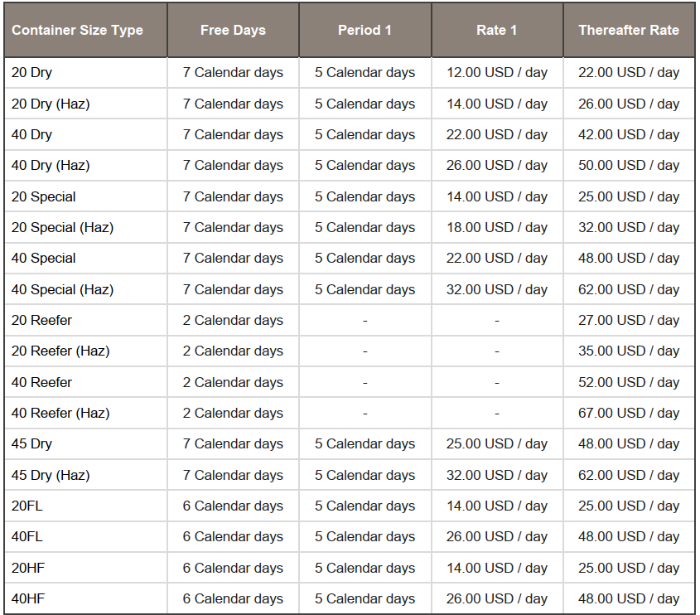Click the 20 Dry row label

32,72
